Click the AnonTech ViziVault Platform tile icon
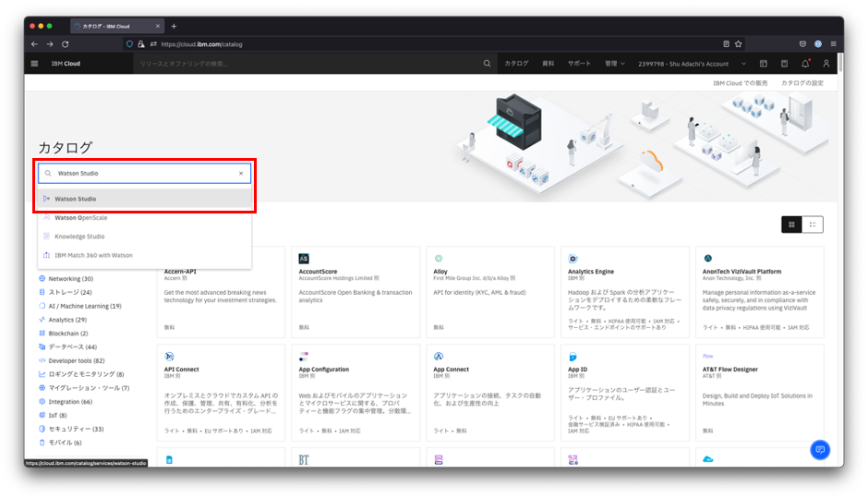This screenshot has width=868, height=499. click(707, 259)
